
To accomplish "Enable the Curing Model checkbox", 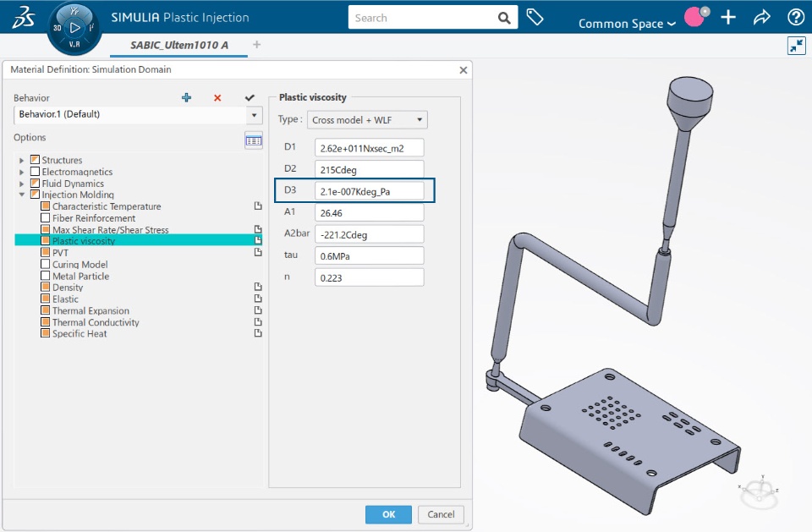I will pos(46,264).
